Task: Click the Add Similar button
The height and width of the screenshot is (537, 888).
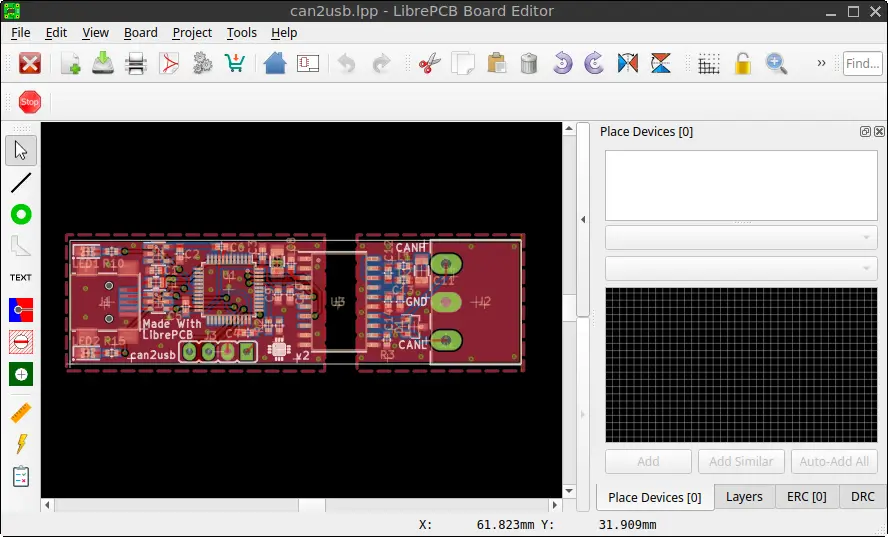Action: pos(741,461)
